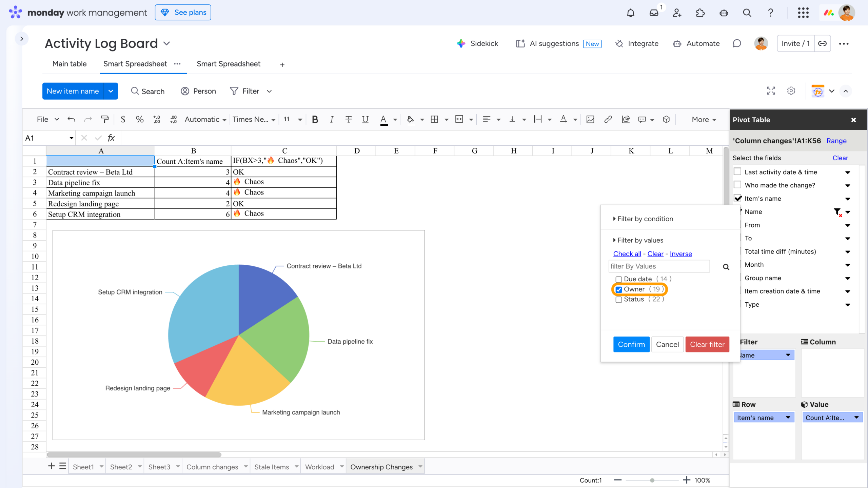The height and width of the screenshot is (488, 868).
Task: Open the notifications bell
Action: pyautogui.click(x=630, y=13)
